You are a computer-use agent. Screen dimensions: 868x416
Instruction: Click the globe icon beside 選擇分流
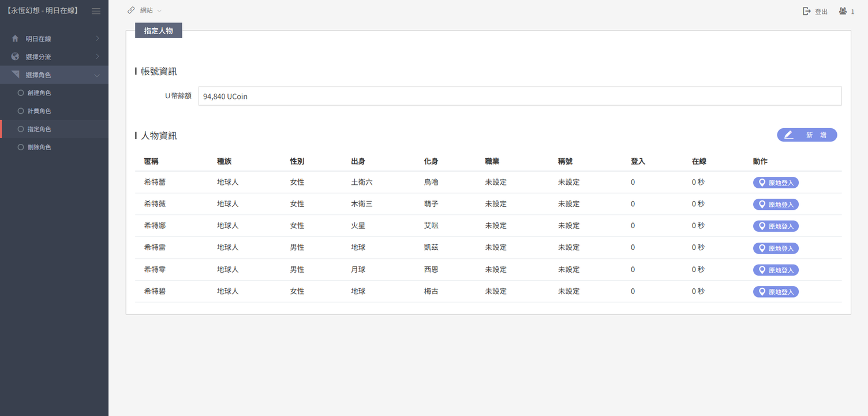click(x=15, y=57)
